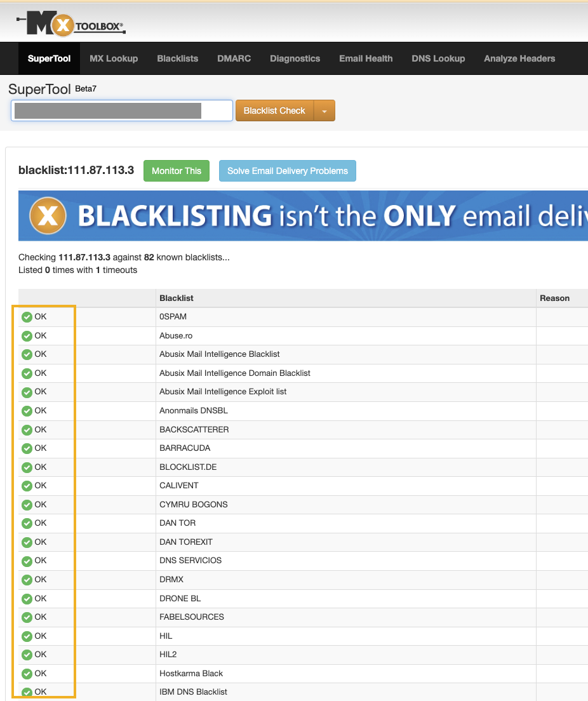The height and width of the screenshot is (701, 588).
Task: Open the Blacklists tab
Action: pos(178,58)
